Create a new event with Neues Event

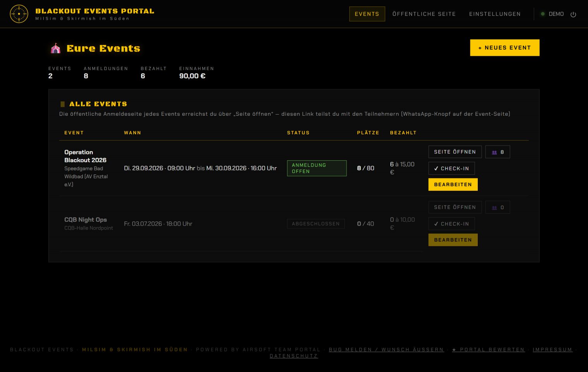(x=505, y=48)
